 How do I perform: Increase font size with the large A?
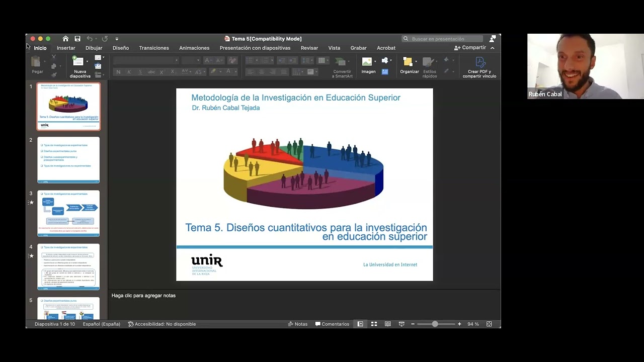[208, 60]
